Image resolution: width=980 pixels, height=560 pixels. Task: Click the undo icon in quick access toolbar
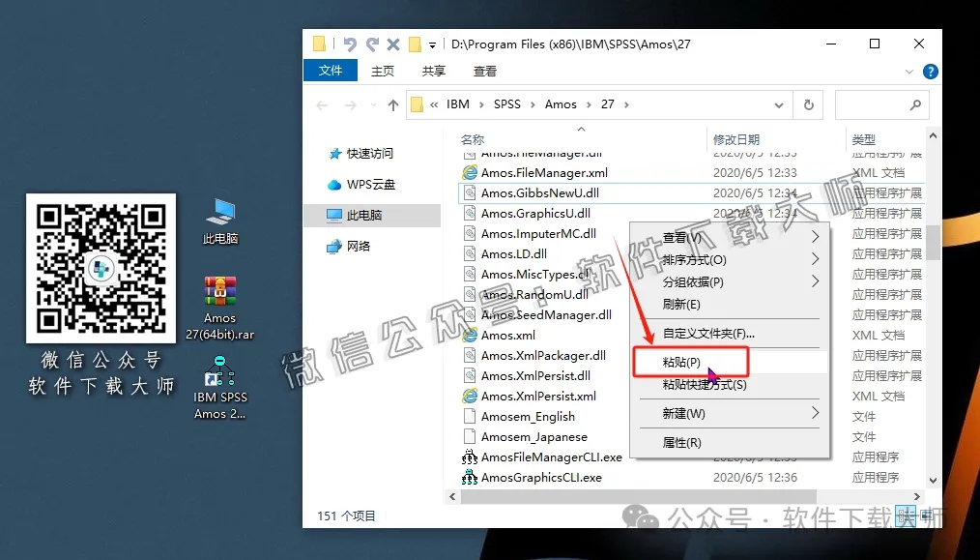pos(349,44)
